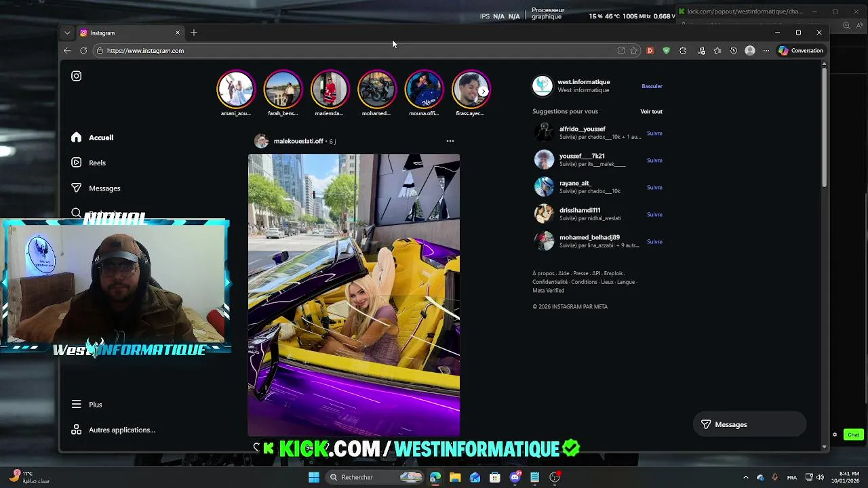
Task: Click green Chat button in Kick window
Action: [853, 434]
